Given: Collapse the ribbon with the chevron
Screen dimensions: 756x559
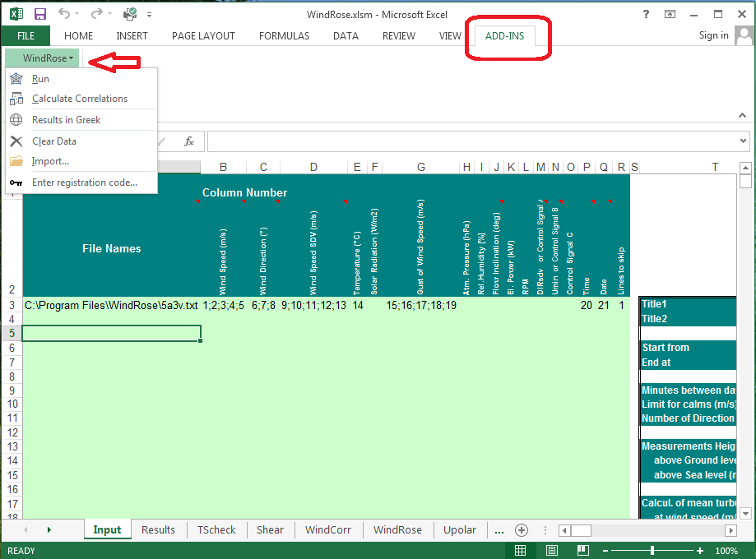Looking at the screenshot, I should point(743,116).
